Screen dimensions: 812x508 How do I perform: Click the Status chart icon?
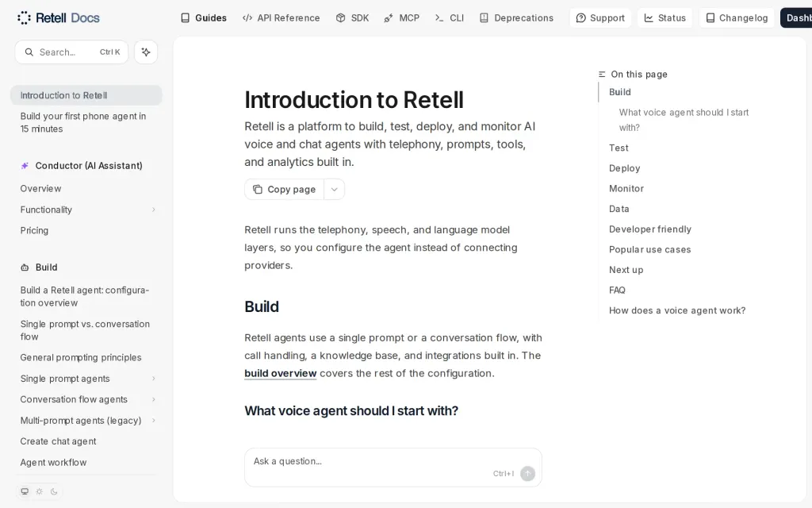(x=649, y=17)
